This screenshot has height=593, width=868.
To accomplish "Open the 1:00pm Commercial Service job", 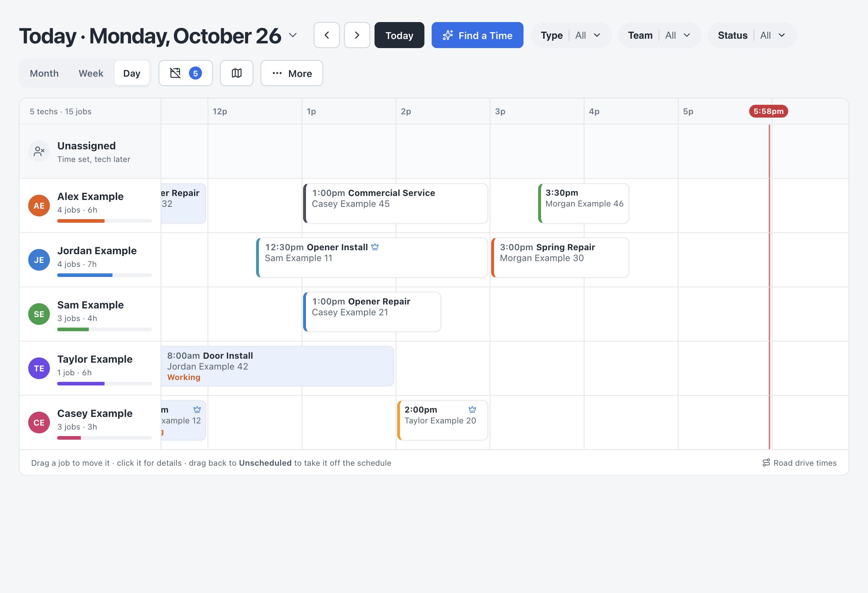I will click(396, 204).
